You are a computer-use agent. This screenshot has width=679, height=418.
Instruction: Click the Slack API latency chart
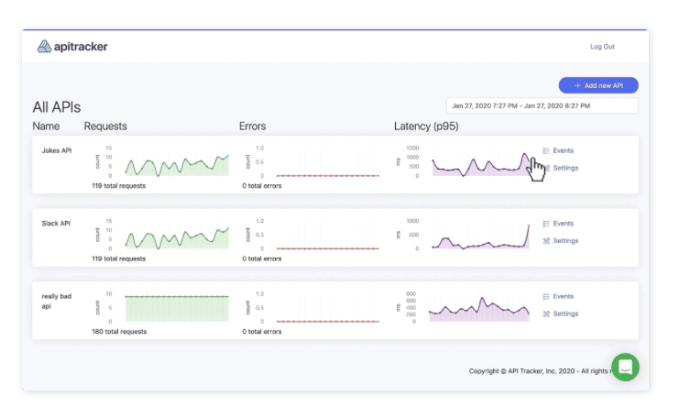[x=481, y=236]
